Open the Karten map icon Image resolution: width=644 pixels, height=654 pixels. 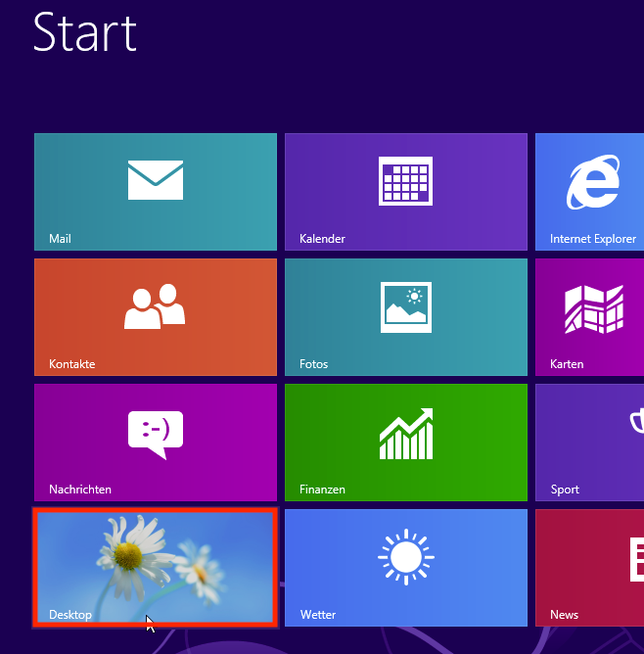[594, 307]
